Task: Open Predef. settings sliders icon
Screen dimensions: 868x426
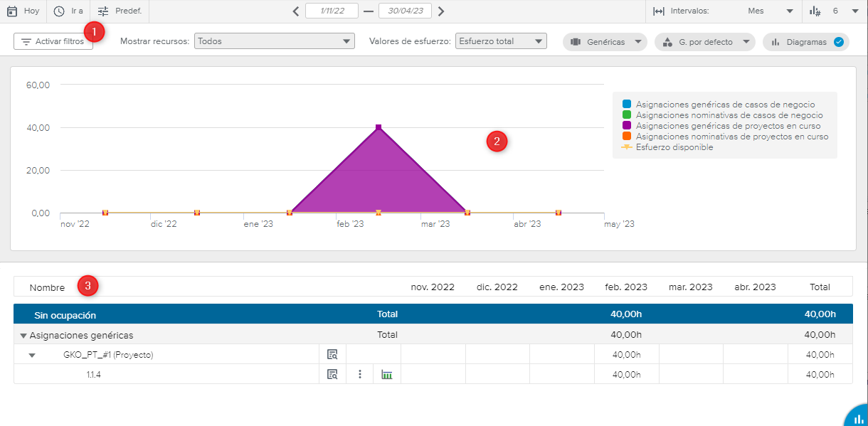Action: pyautogui.click(x=104, y=11)
